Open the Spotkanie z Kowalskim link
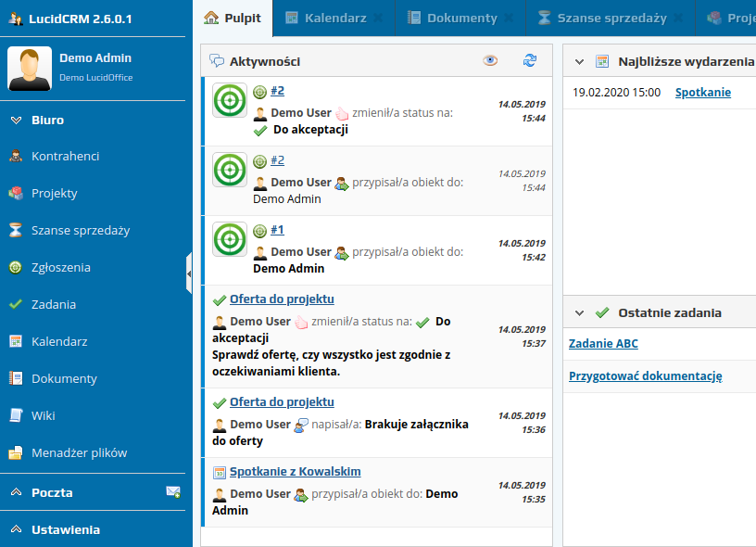 coord(295,472)
